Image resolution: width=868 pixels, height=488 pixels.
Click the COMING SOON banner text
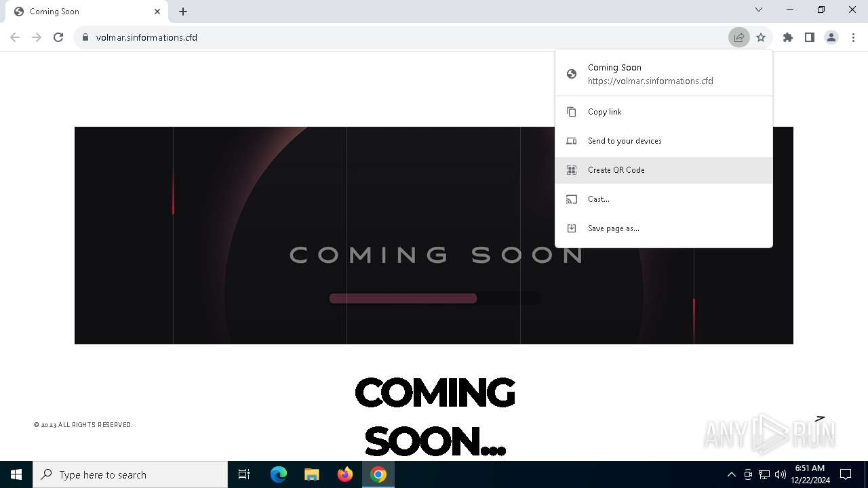(436, 255)
